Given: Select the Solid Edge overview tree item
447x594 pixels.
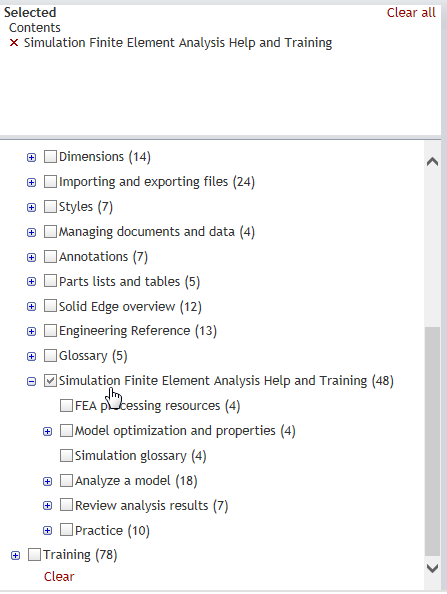Looking at the screenshot, I should (130, 306).
